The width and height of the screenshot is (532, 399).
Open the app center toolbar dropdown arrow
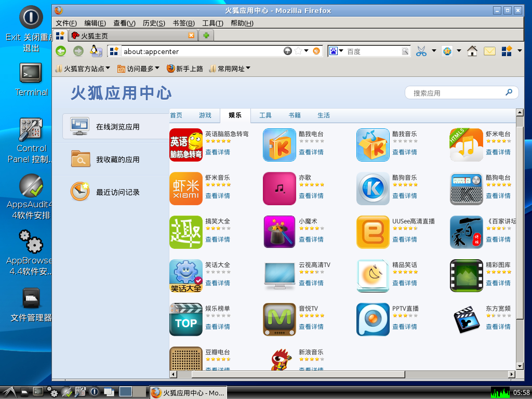click(520, 51)
